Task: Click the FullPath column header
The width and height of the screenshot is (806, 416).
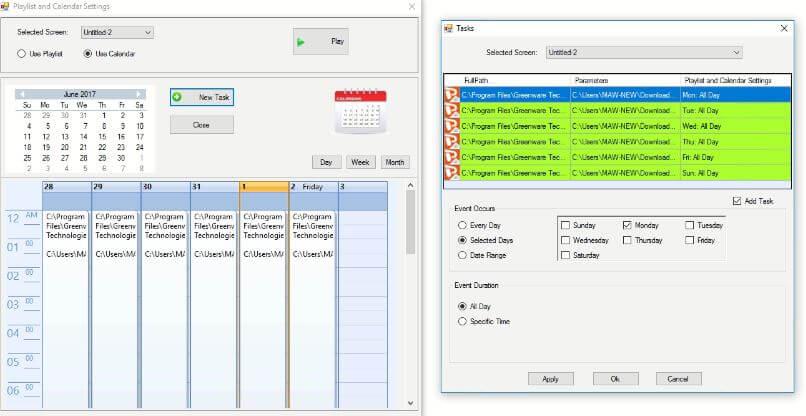Action: [x=515, y=81]
